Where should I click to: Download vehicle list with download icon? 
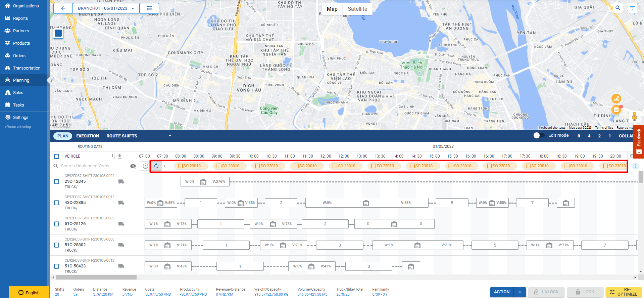(x=119, y=156)
